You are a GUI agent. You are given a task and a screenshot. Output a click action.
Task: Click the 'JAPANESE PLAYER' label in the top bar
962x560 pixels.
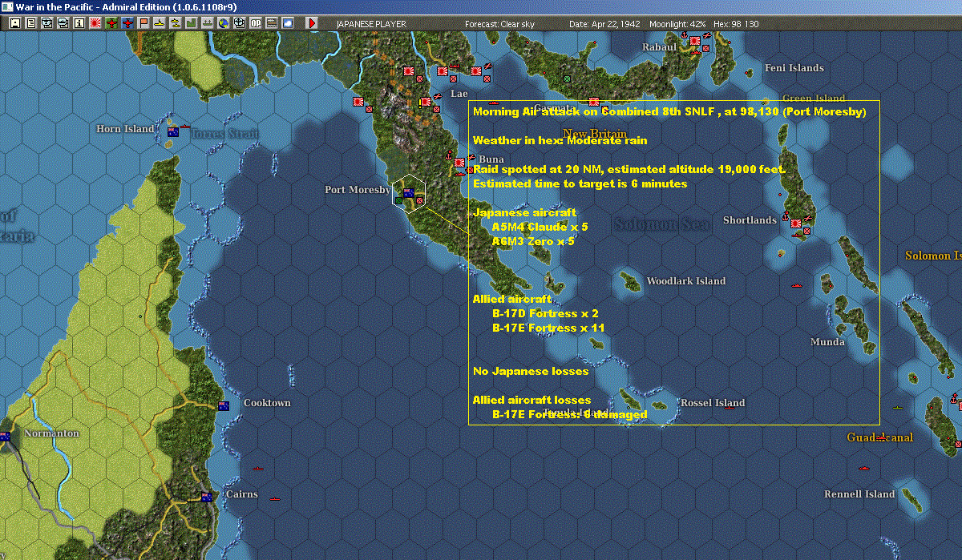click(x=371, y=24)
